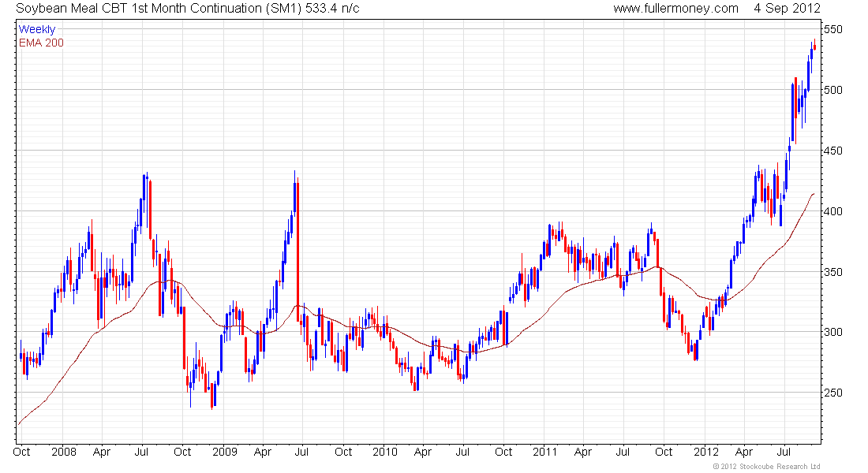Click the 4 Sep 2012 date label
The image size is (868, 473).
click(788, 9)
